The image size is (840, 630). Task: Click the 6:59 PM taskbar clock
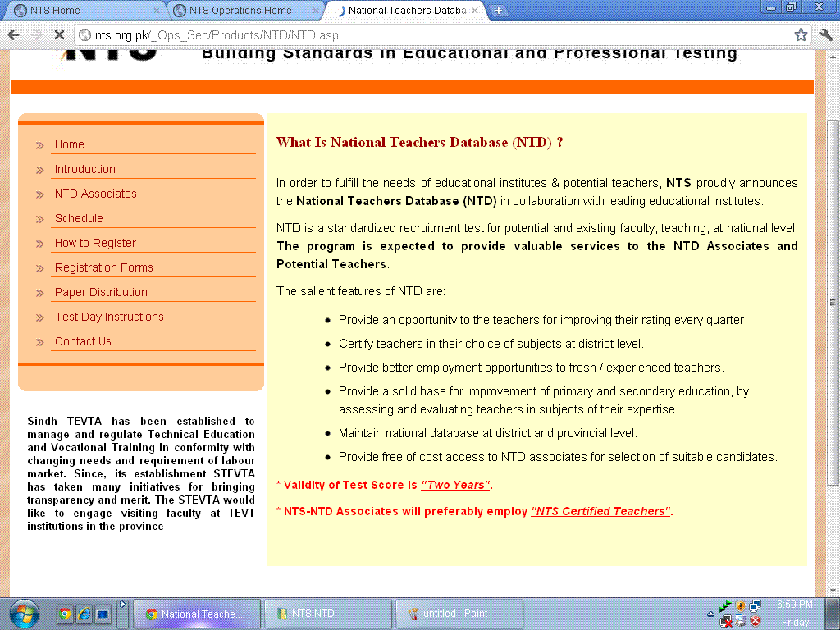pos(794,605)
